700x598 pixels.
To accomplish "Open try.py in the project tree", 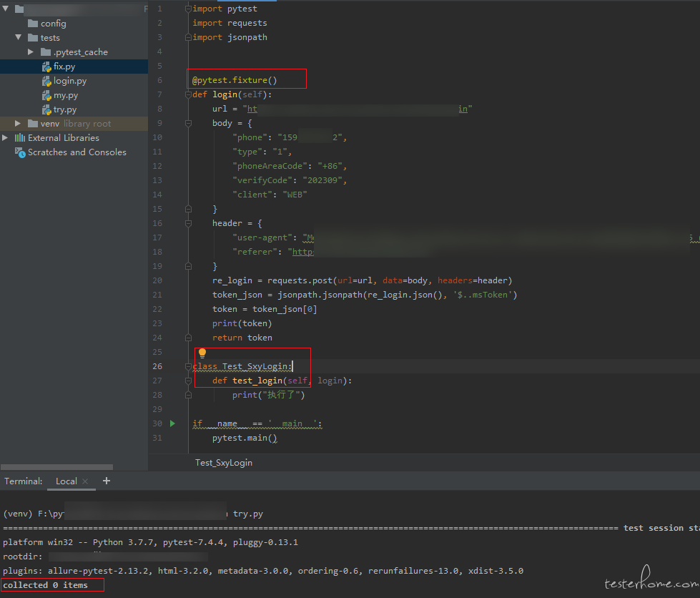I will pyautogui.click(x=65, y=109).
